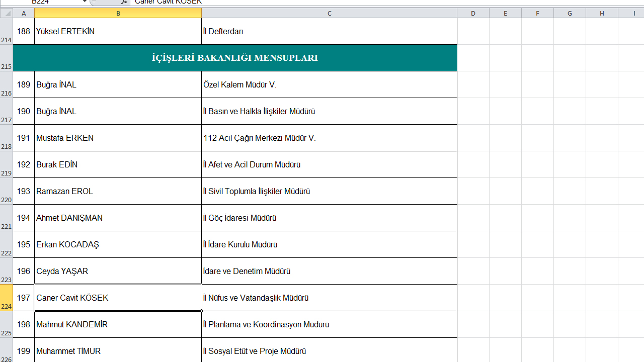
Task: Click the Burak EDİN cell
Action: point(118,164)
